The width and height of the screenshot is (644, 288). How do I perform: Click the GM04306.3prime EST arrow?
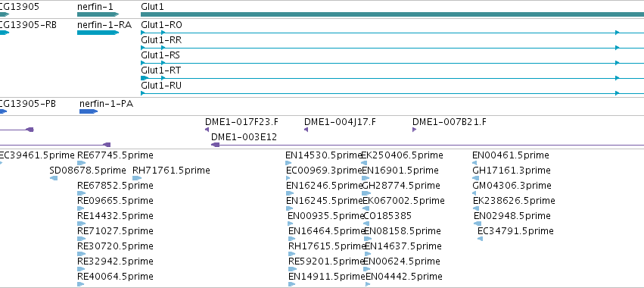(474, 193)
